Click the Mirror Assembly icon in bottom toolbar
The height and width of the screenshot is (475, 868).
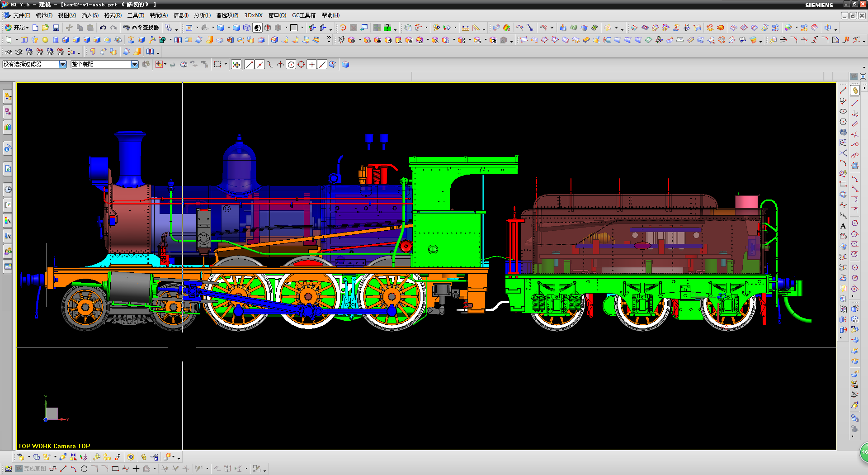73,457
